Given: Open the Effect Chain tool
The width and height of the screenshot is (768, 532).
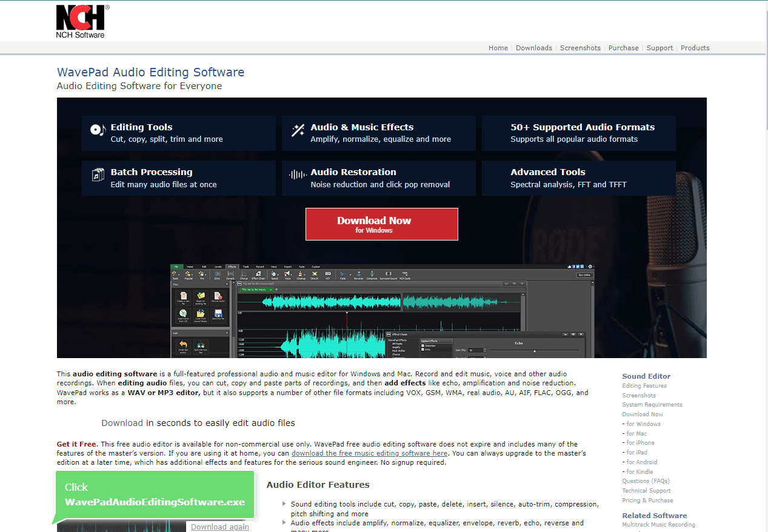Looking at the screenshot, I should tap(258, 274).
